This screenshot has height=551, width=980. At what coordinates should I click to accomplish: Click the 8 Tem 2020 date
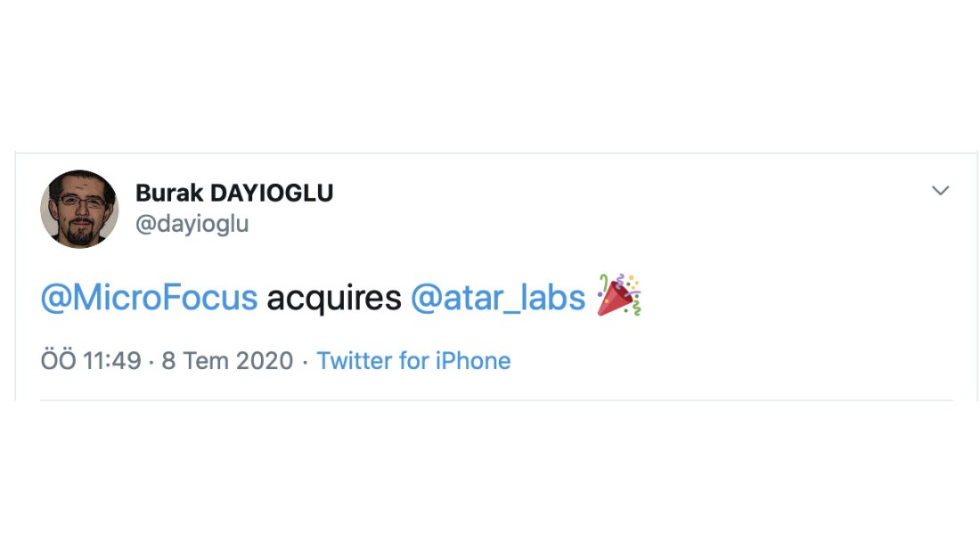(227, 361)
